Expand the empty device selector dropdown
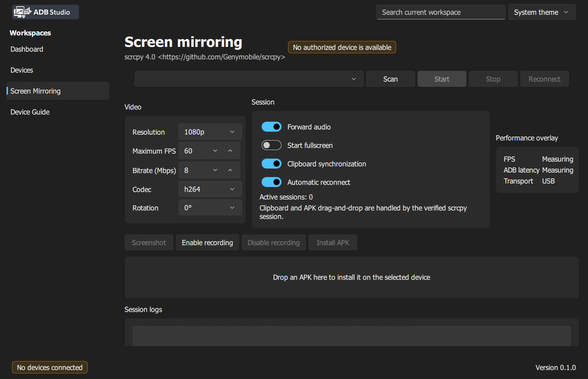 click(249, 79)
